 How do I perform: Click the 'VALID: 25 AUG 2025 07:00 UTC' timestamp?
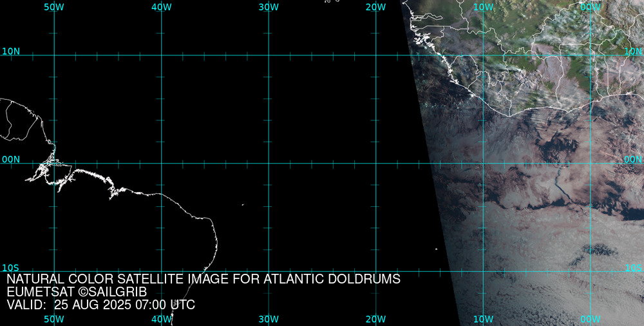pyautogui.click(x=101, y=305)
